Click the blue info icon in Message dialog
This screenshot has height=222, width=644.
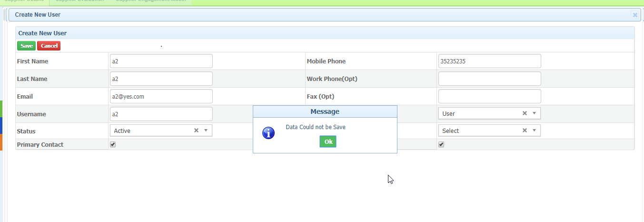(x=268, y=133)
